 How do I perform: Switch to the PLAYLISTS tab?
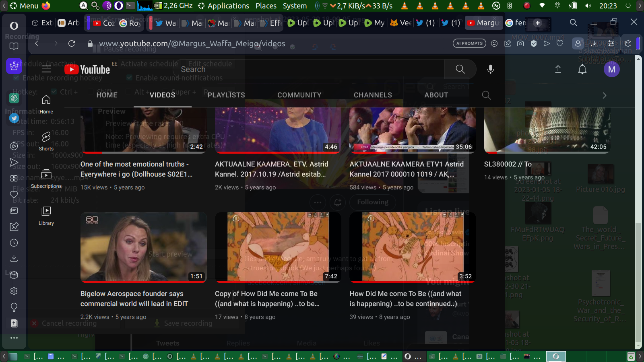click(x=226, y=95)
